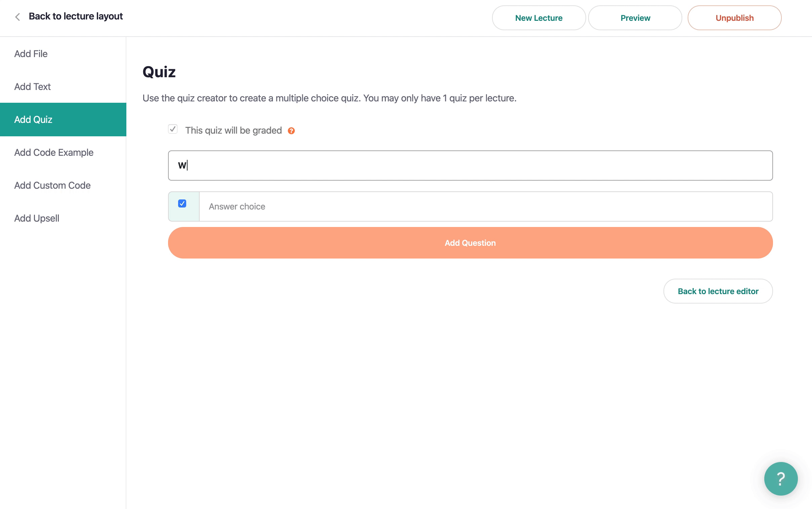Choose Add Code Example option
812x509 pixels.
pos(53,152)
